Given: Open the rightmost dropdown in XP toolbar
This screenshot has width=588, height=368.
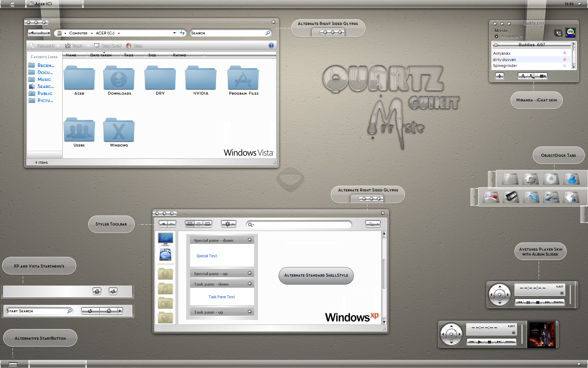Looking at the screenshot, I should pyautogui.click(x=373, y=224).
